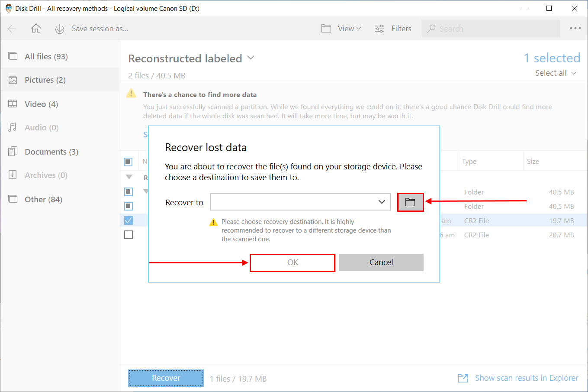Image resolution: width=588 pixels, height=392 pixels.
Task: Click the 'CR2 File' type of 19.7 MB row
Action: coord(476,220)
